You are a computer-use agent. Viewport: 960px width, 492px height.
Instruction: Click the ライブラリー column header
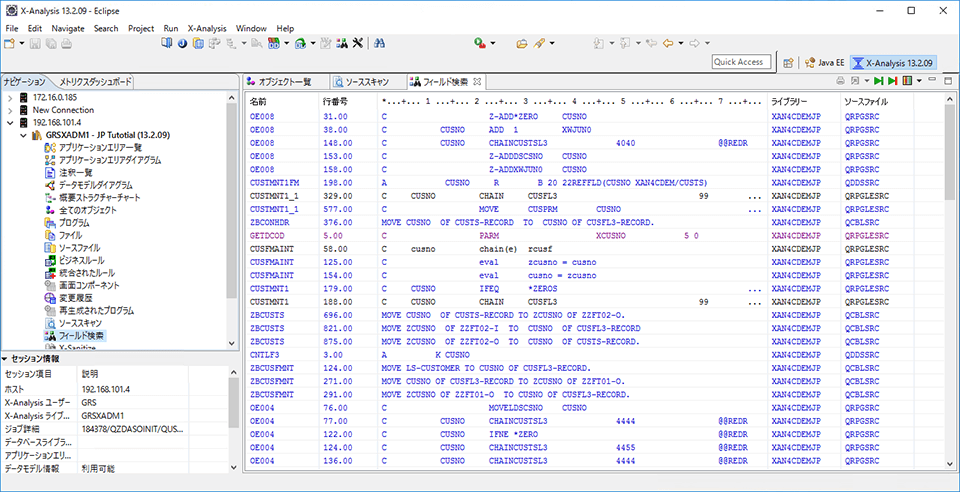click(804, 102)
